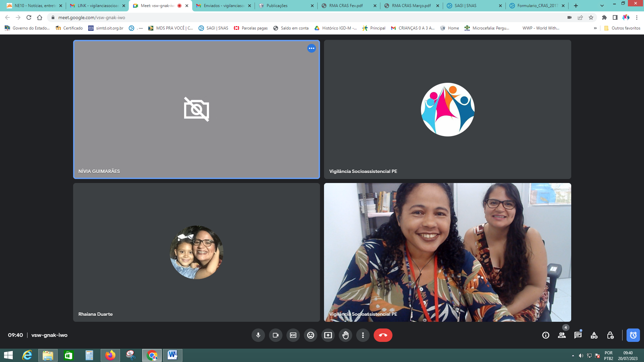
Task: Open the activities panel icon
Action: 594,335
